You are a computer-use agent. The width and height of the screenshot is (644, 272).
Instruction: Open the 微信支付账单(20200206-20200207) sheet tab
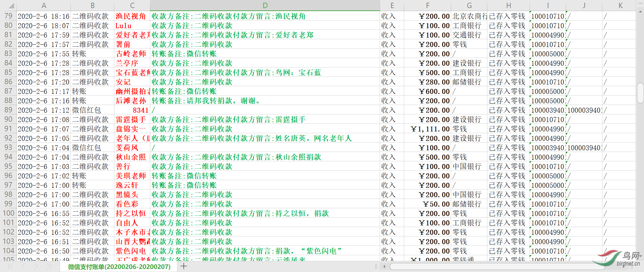point(119,267)
